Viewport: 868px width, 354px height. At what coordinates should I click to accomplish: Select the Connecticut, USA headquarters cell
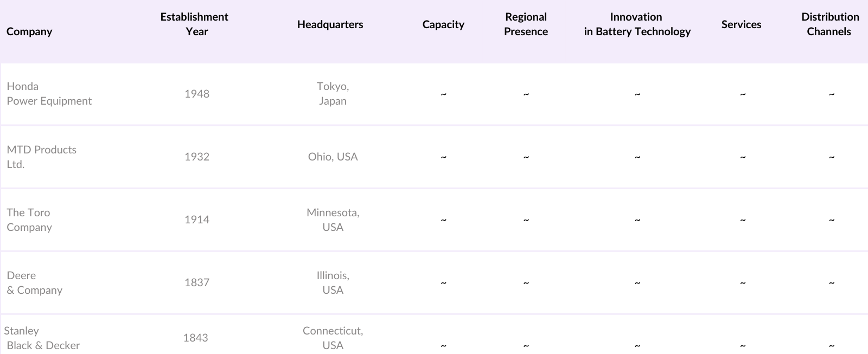click(x=333, y=338)
